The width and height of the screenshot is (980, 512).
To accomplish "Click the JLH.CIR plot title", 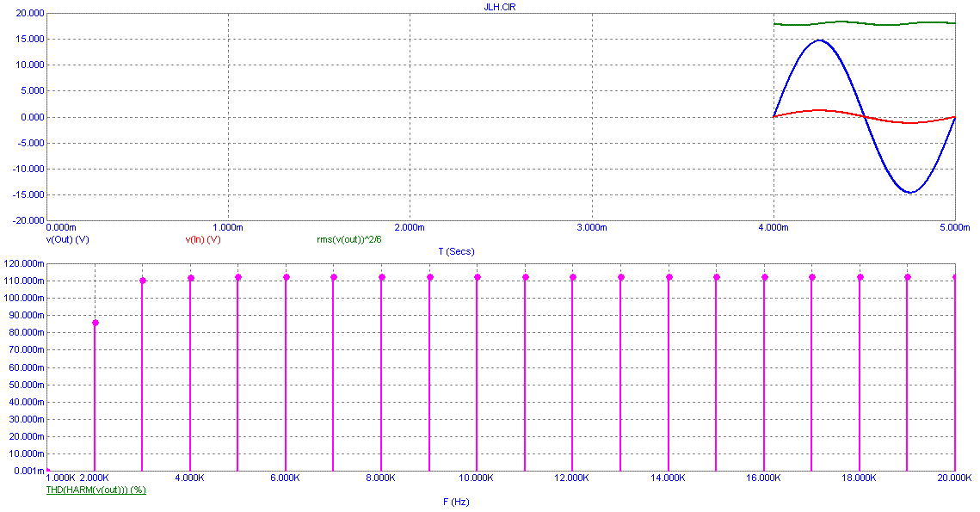I will pos(500,7).
